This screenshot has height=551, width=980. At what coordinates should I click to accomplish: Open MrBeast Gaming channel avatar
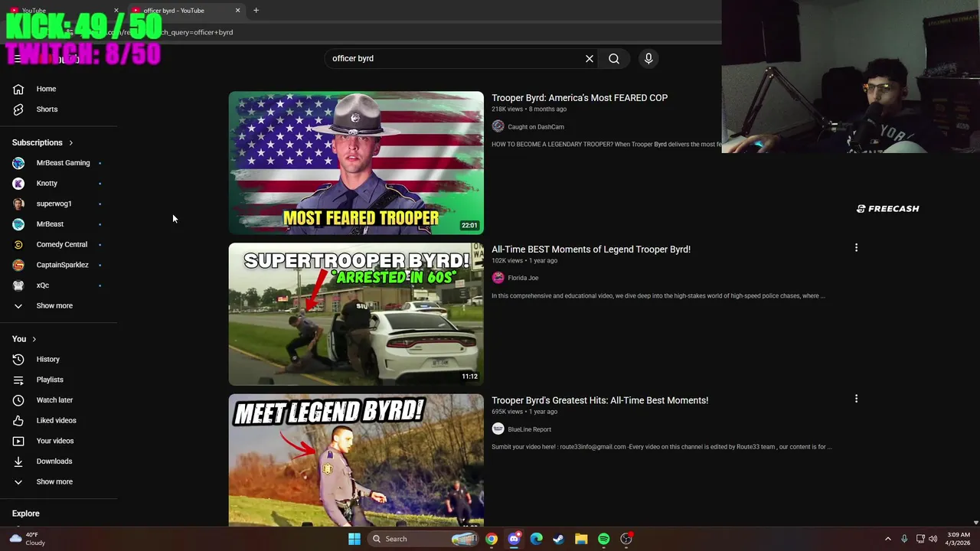coord(18,163)
